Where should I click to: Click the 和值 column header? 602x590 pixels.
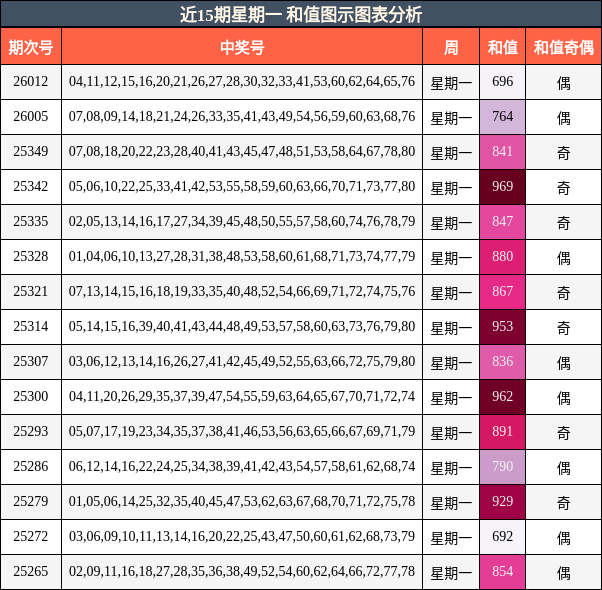503,48
